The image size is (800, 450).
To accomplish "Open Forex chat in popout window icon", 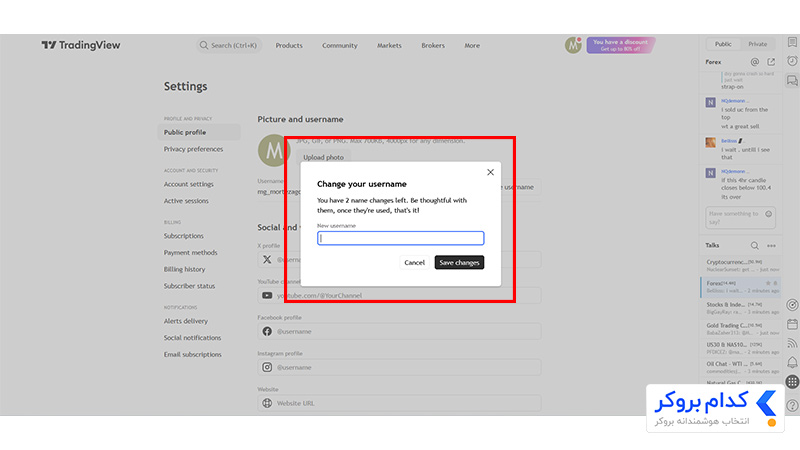I will coord(771,62).
